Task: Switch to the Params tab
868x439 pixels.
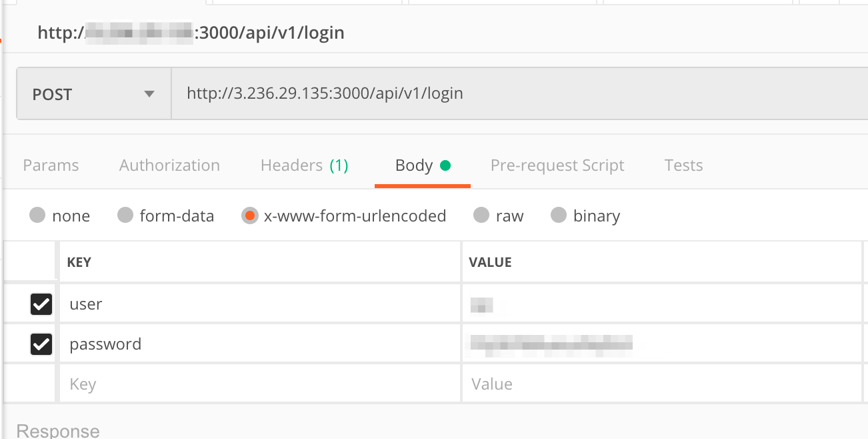Action: pyautogui.click(x=51, y=165)
